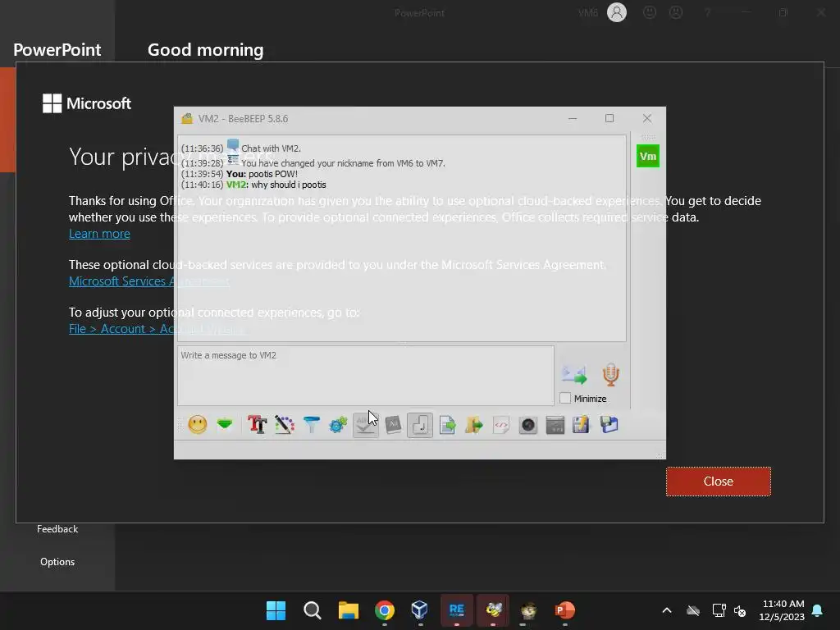Open the Microsoft Services Agreement link
The width and height of the screenshot is (840, 630).
[149, 281]
